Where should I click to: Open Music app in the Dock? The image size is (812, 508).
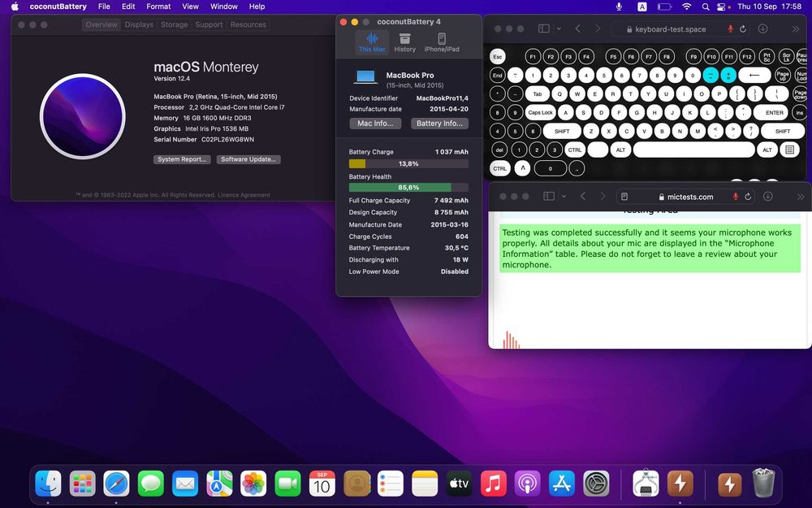click(493, 484)
